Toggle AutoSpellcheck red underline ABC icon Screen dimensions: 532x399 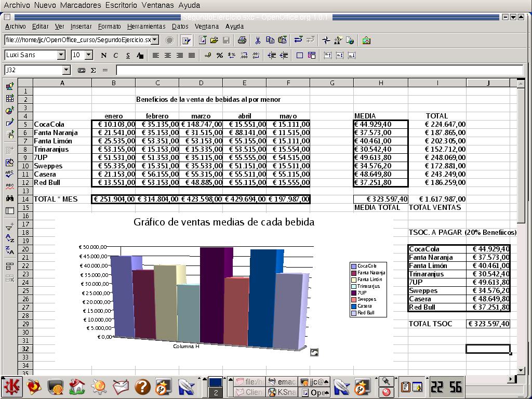[x=9, y=185]
